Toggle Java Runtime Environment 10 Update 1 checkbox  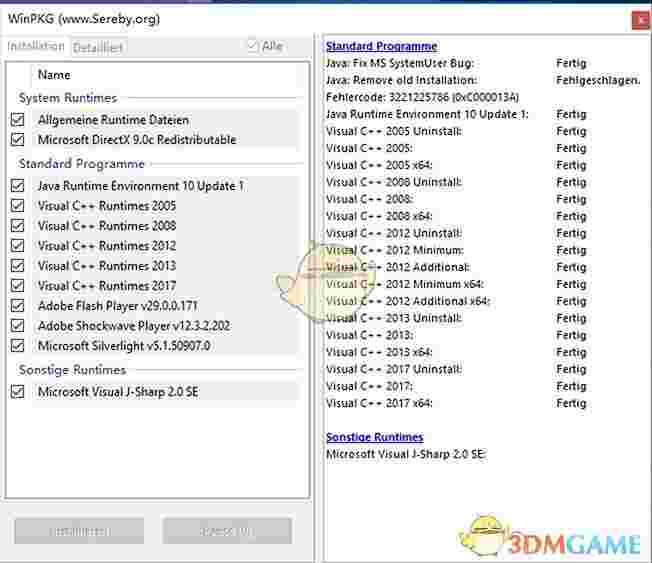[x=17, y=185]
